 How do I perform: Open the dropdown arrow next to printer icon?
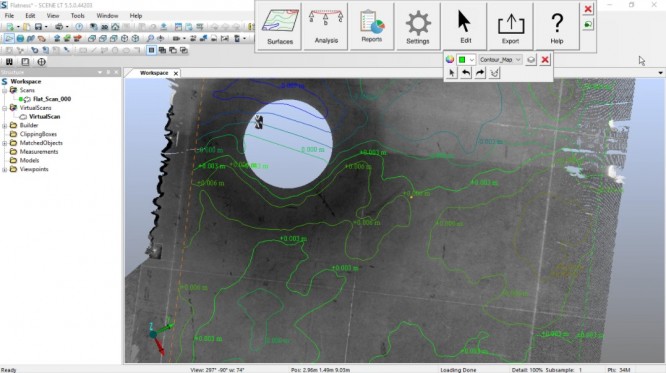pyautogui.click(x=67, y=27)
